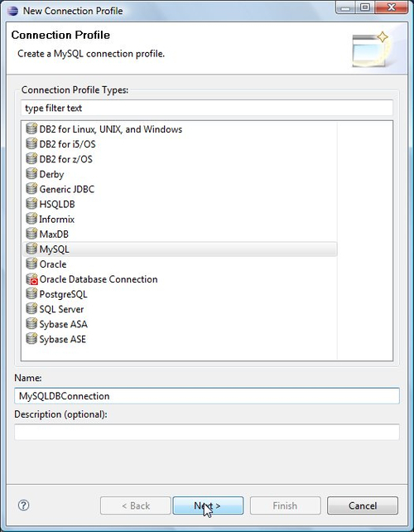
Task: Open help with the question mark icon
Action: [23, 505]
